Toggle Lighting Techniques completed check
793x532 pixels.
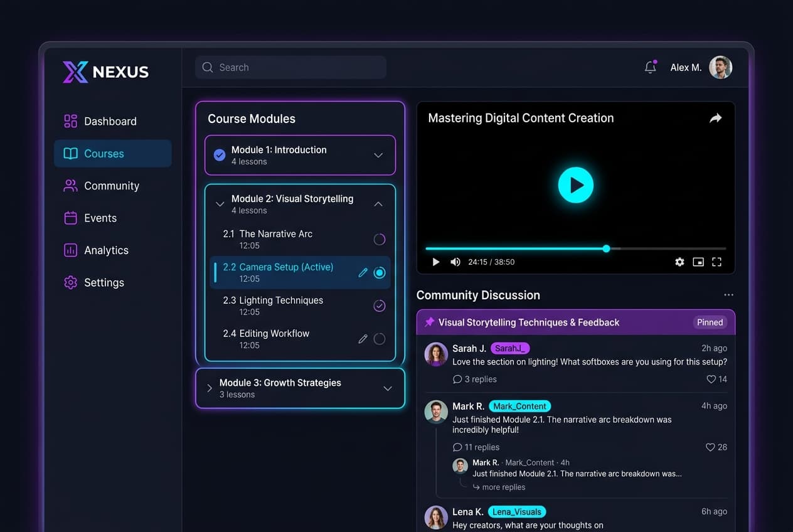pos(380,306)
